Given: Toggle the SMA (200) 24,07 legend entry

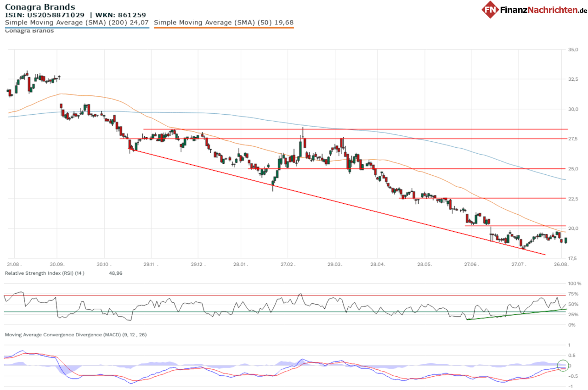Looking at the screenshot, I should (77, 22).
